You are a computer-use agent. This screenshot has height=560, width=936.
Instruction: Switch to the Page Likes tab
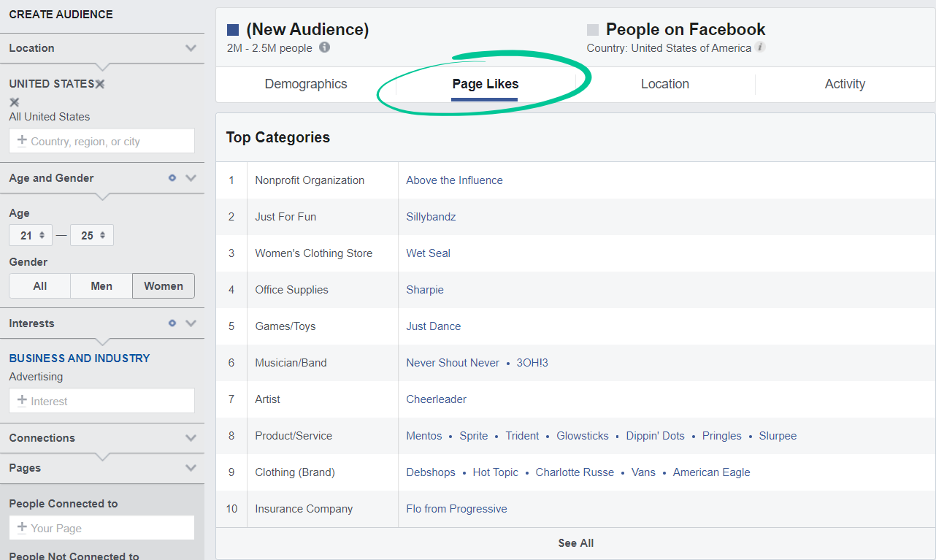[x=486, y=84]
